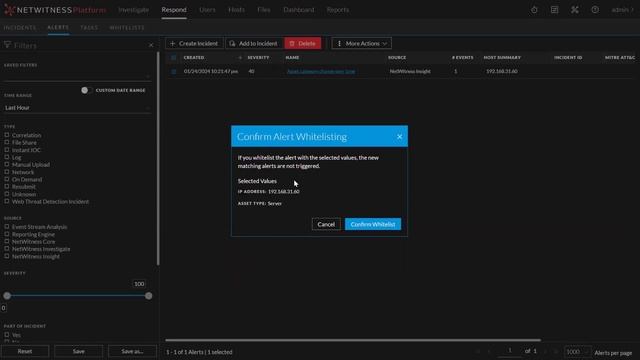Check the Event Stream Analysis source filter

(7, 227)
